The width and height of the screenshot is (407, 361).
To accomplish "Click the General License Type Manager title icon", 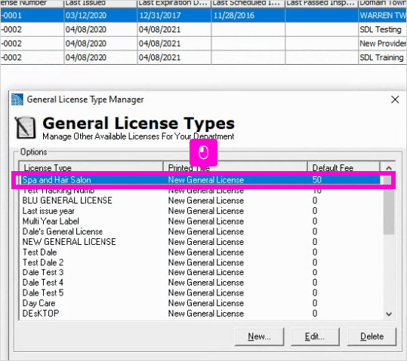I will [17, 99].
